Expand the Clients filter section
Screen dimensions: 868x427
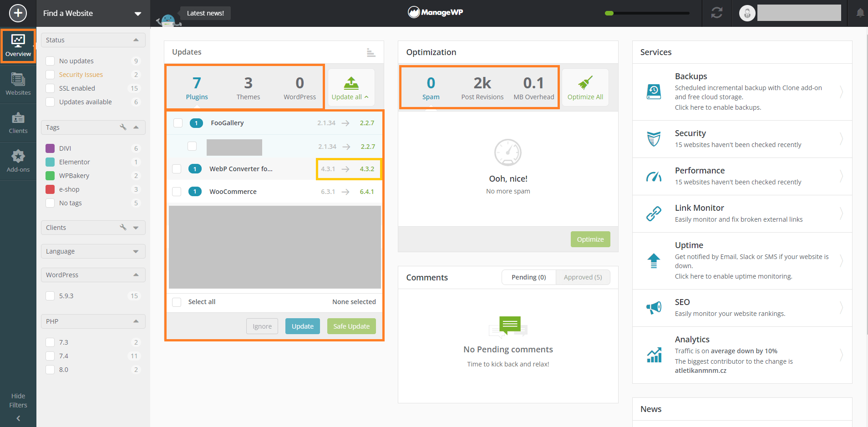136,228
